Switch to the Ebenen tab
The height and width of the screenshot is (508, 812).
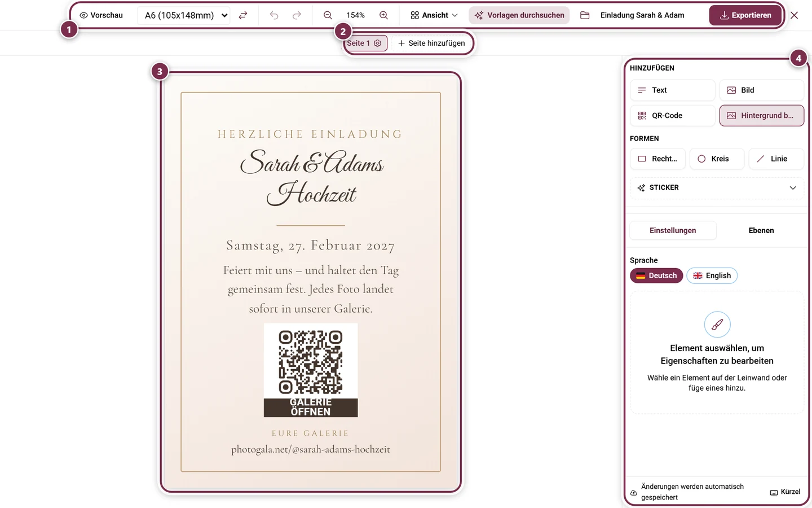(761, 230)
